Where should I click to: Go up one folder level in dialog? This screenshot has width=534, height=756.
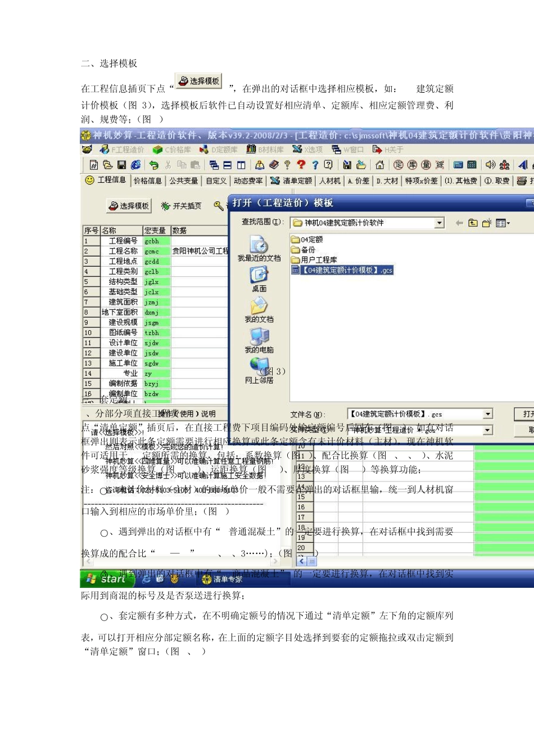coord(473,223)
